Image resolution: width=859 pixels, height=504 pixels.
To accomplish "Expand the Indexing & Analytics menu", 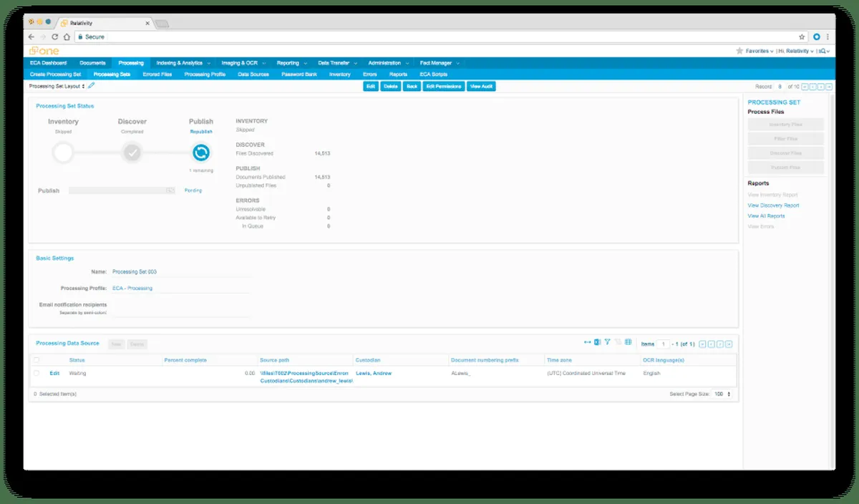I will point(182,62).
